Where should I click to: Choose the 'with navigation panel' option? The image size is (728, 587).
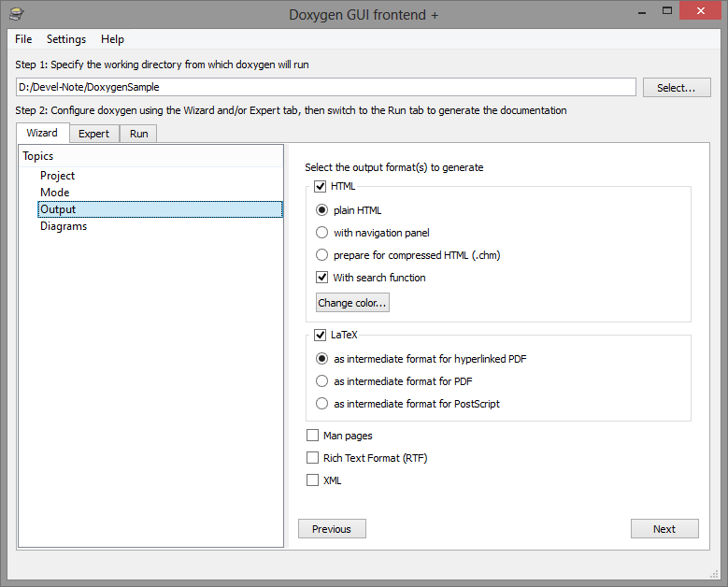321,232
